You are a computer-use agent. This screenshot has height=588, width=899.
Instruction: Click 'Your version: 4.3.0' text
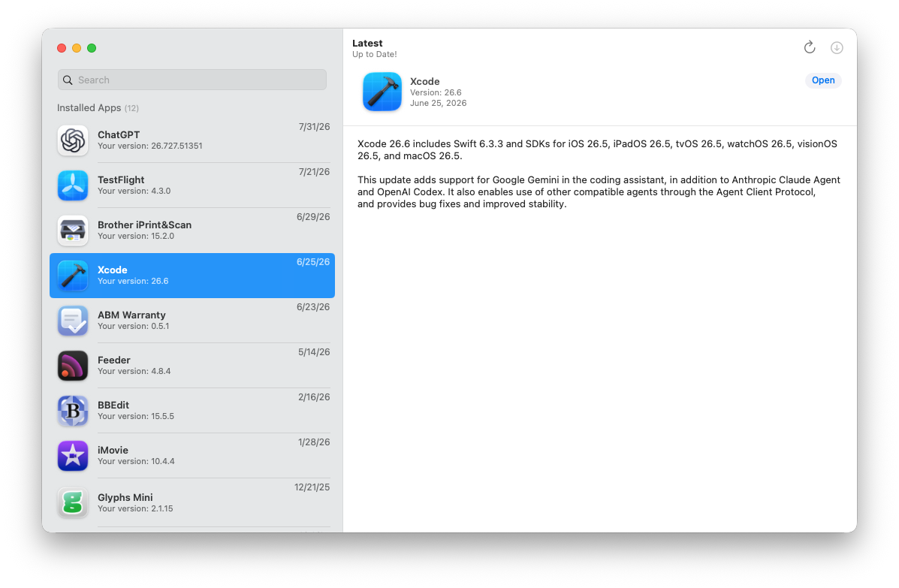click(134, 191)
